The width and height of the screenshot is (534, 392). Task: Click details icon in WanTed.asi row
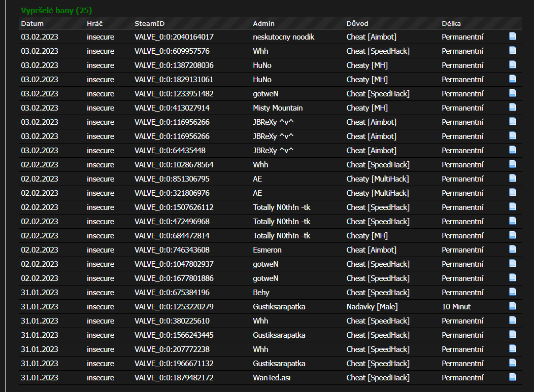(513, 377)
